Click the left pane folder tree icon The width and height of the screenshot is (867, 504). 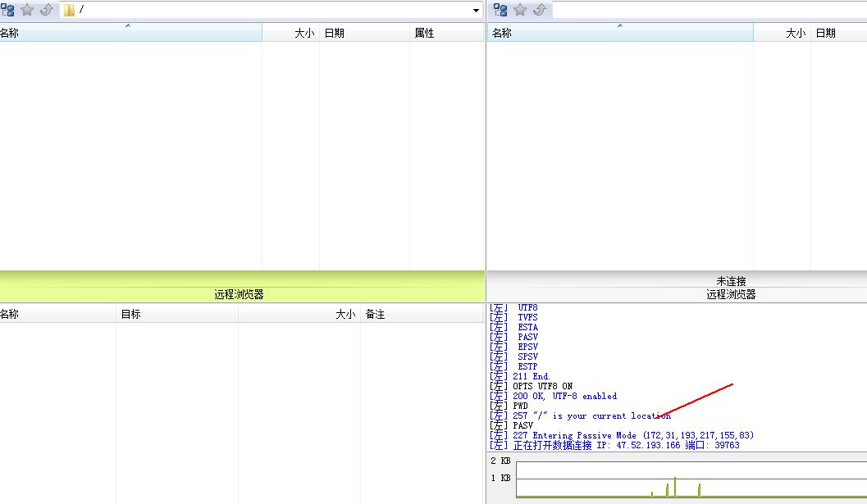point(8,10)
